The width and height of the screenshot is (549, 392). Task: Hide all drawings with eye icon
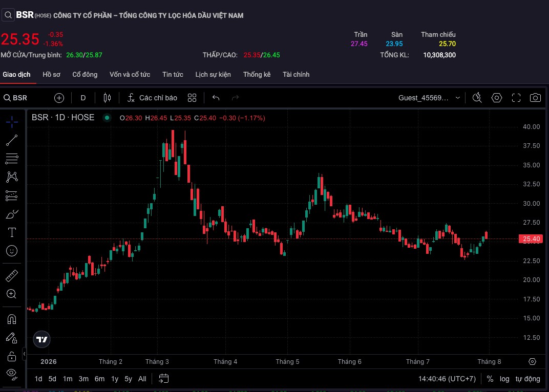coord(12,374)
